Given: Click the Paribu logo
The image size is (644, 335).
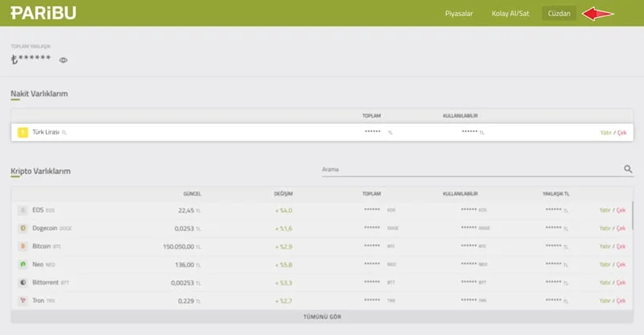Looking at the screenshot, I should 43,13.
